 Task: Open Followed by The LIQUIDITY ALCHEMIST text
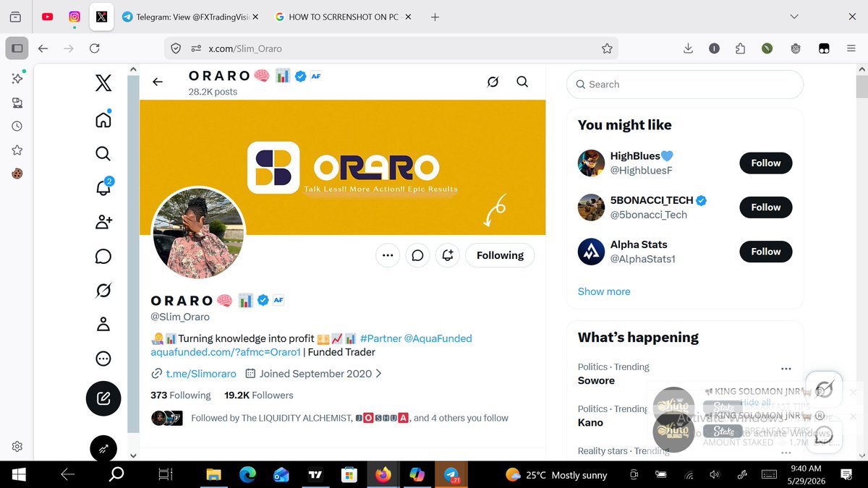(x=349, y=418)
